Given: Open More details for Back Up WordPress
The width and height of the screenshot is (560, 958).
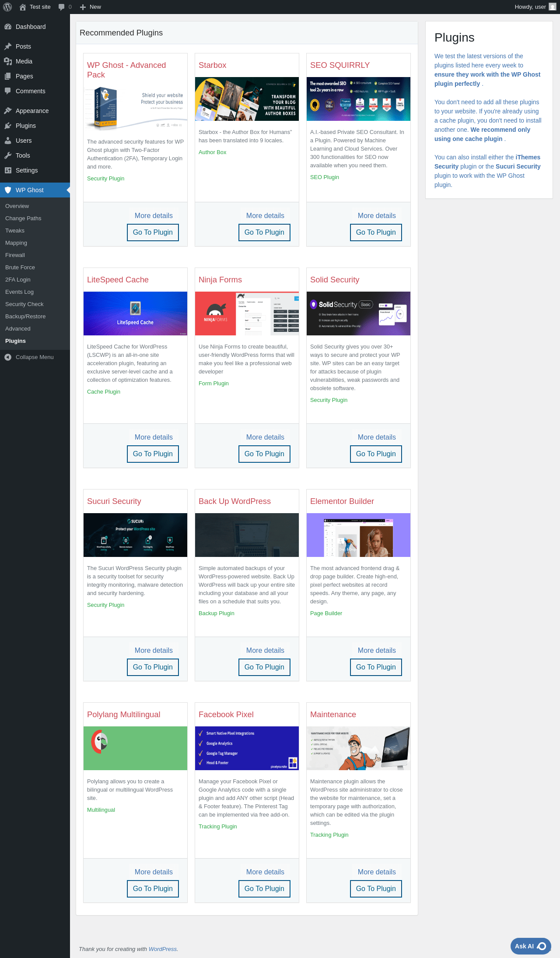Looking at the screenshot, I should tap(265, 651).
